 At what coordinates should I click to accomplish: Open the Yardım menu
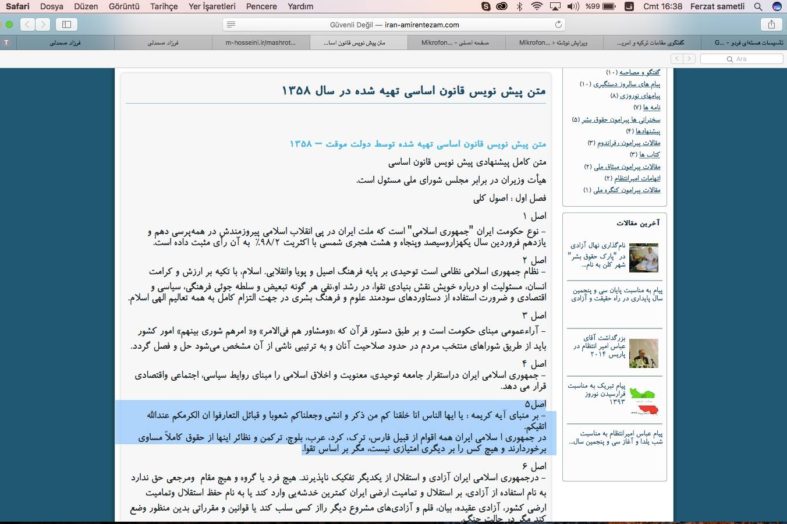coord(301,7)
